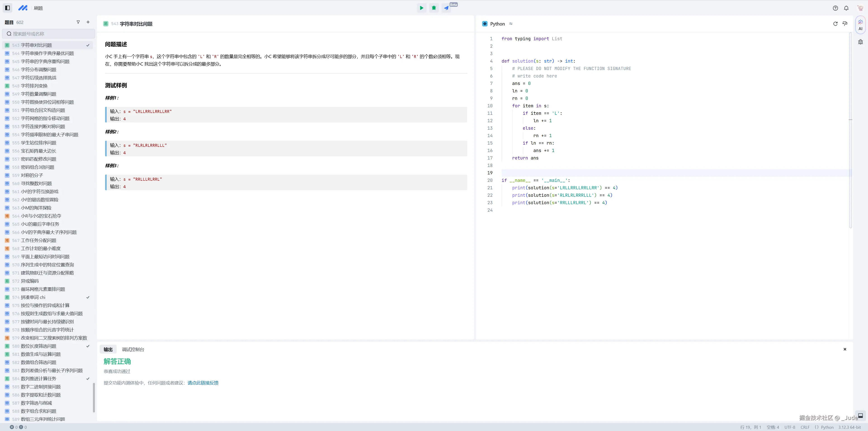868x431 pixels.
Task: Switch to the 调试控制台 tab
Action: coord(133,349)
